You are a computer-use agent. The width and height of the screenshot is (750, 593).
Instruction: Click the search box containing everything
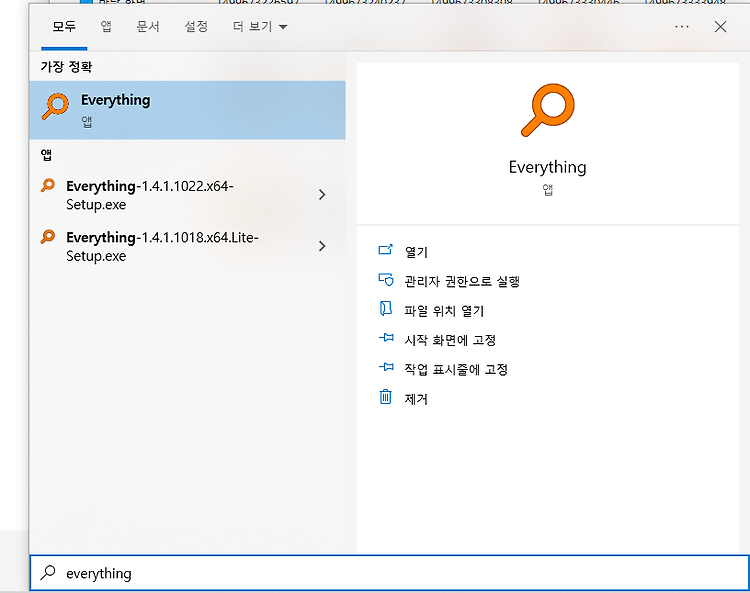click(389, 573)
